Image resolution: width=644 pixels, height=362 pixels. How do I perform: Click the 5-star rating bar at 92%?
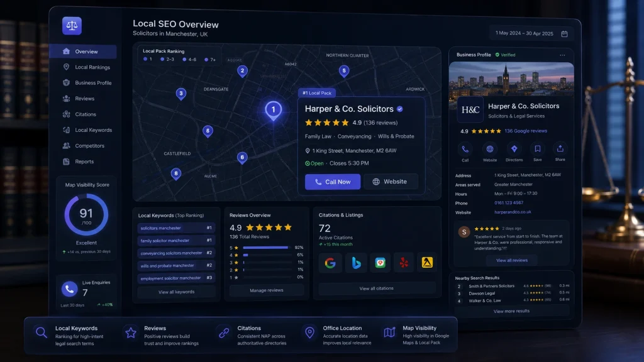[x=266, y=248]
